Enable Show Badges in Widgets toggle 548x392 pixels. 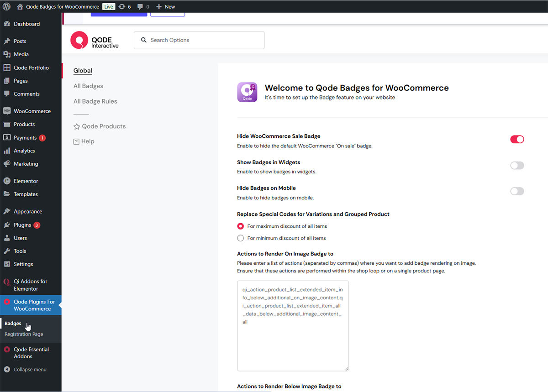517,165
